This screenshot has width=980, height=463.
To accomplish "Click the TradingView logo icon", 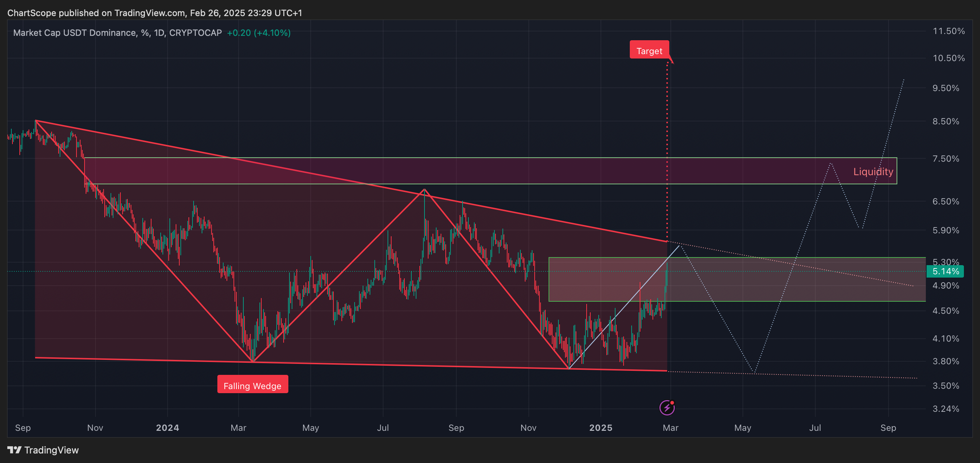I will tap(15, 450).
